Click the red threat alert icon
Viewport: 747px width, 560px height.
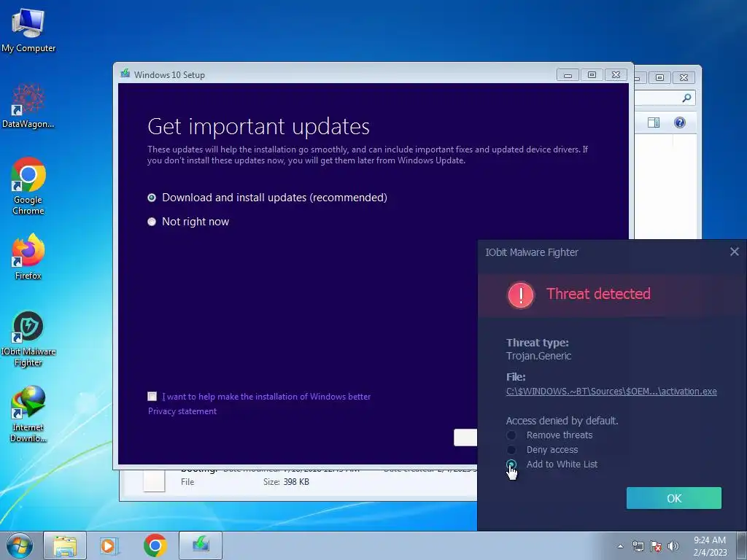tap(521, 295)
